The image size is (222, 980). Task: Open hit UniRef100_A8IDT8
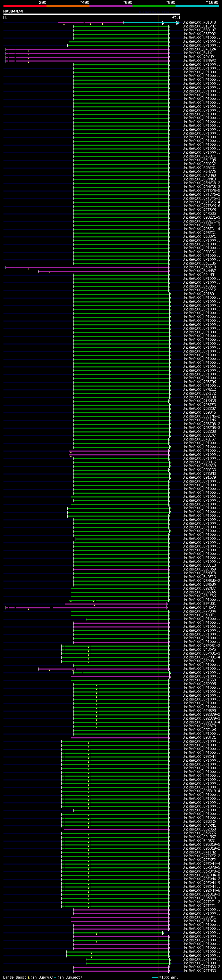pos(199,23)
